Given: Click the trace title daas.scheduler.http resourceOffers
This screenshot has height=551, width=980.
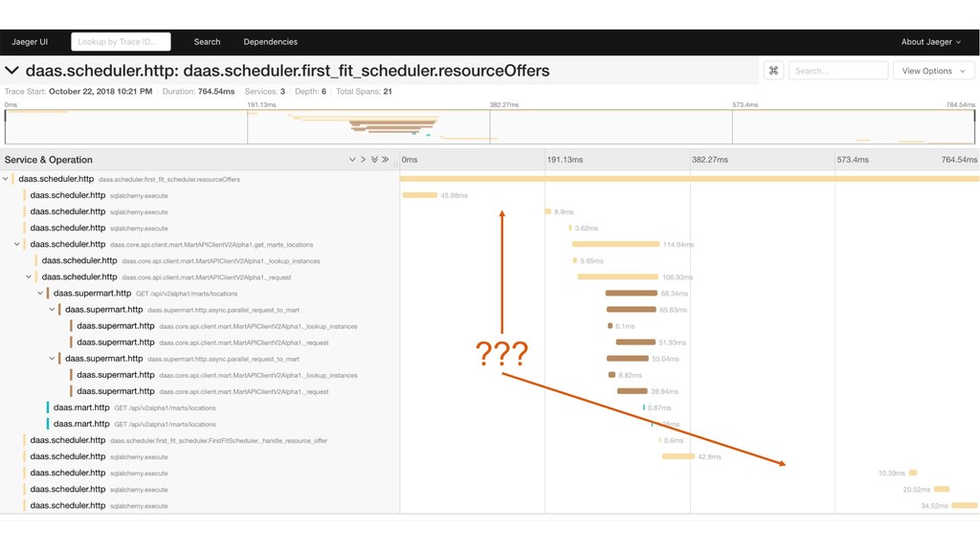Looking at the screenshot, I should tap(287, 71).
